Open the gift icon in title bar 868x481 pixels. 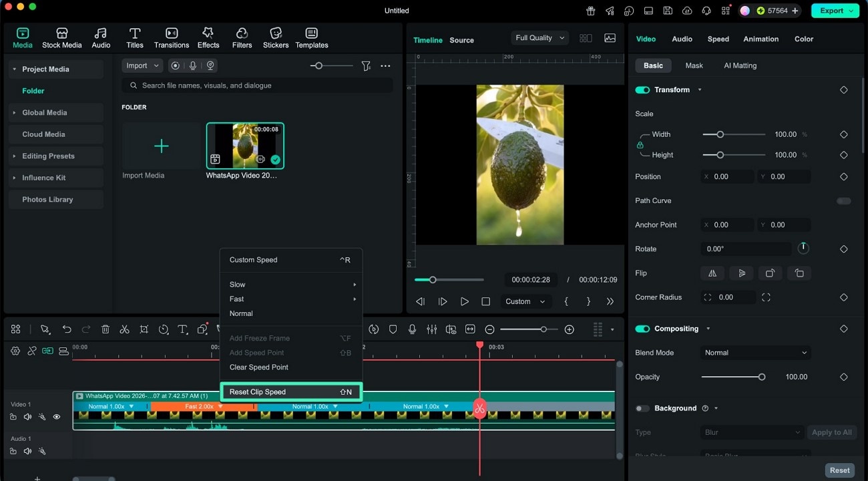[x=591, y=11]
